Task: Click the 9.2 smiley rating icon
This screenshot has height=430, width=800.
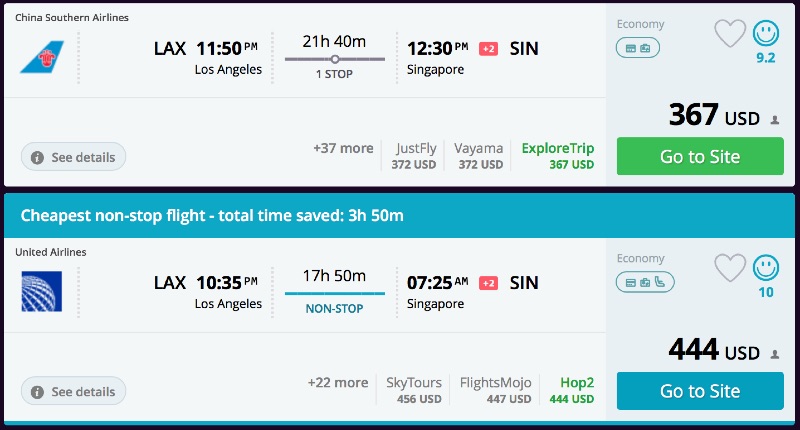Action: coord(765,34)
